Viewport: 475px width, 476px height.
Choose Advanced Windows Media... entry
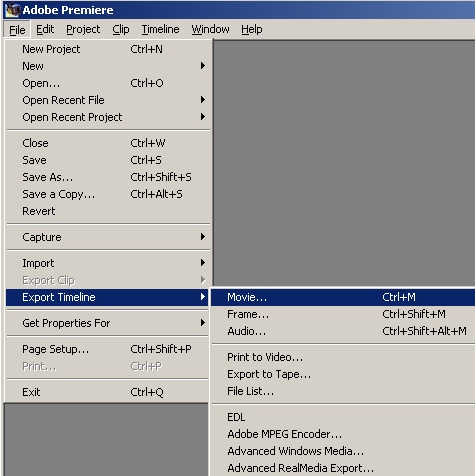click(343, 451)
